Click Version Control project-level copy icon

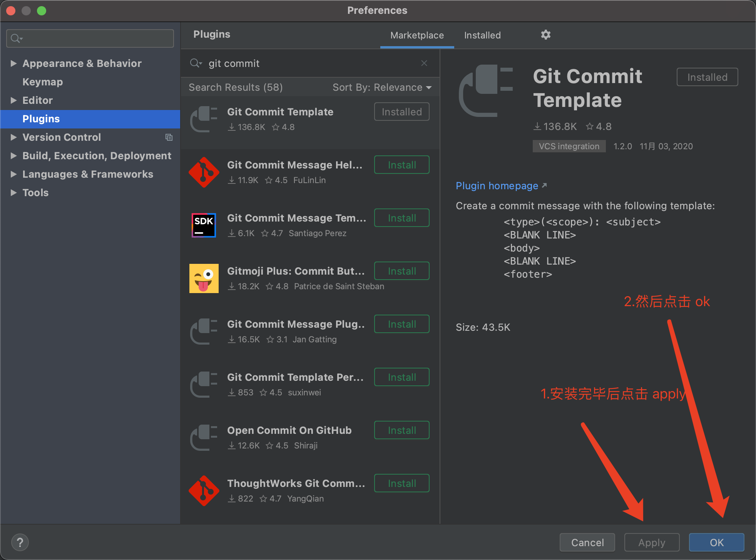169,137
